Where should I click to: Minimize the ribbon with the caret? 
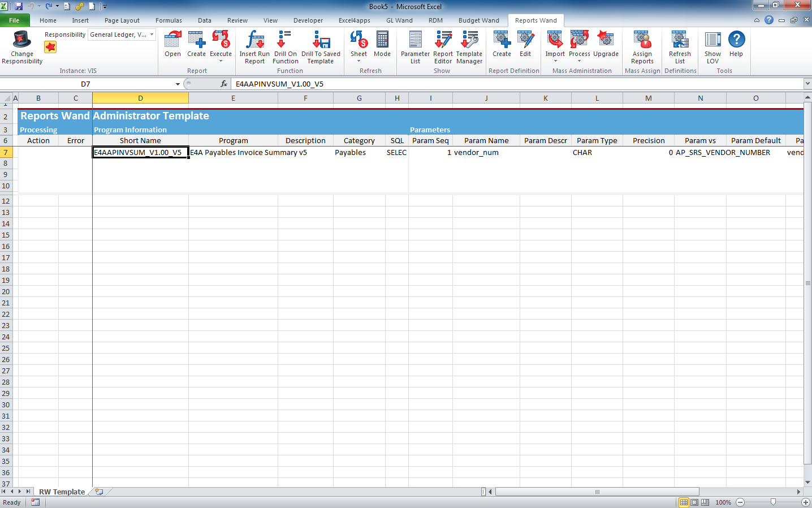point(757,20)
